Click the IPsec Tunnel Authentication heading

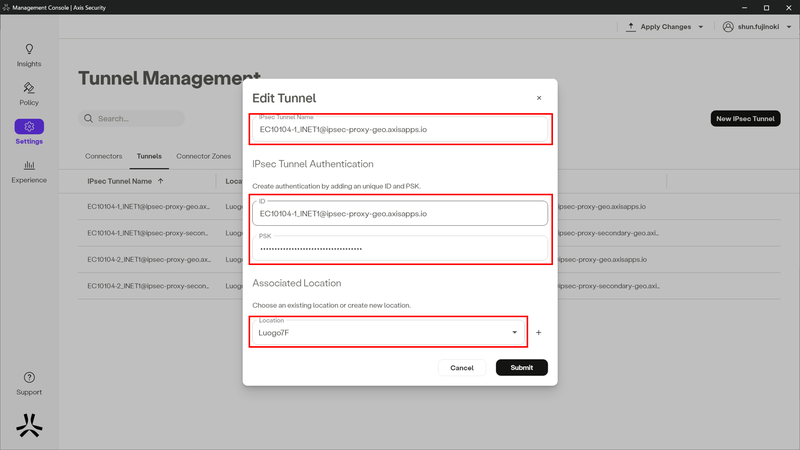(313, 164)
